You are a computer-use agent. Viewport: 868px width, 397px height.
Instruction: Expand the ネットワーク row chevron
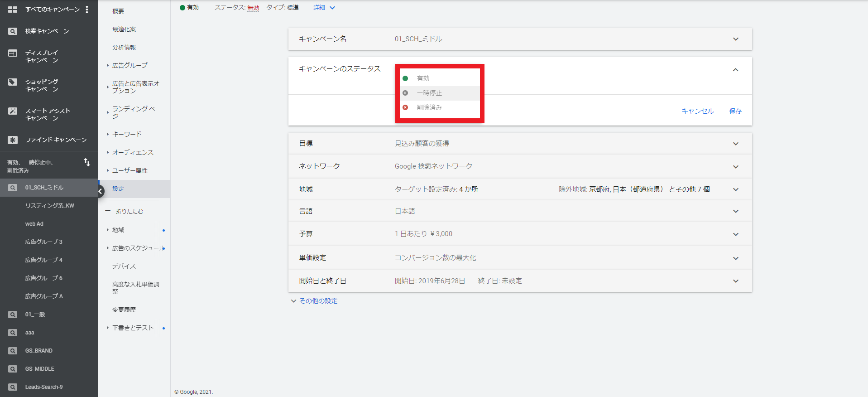click(736, 167)
